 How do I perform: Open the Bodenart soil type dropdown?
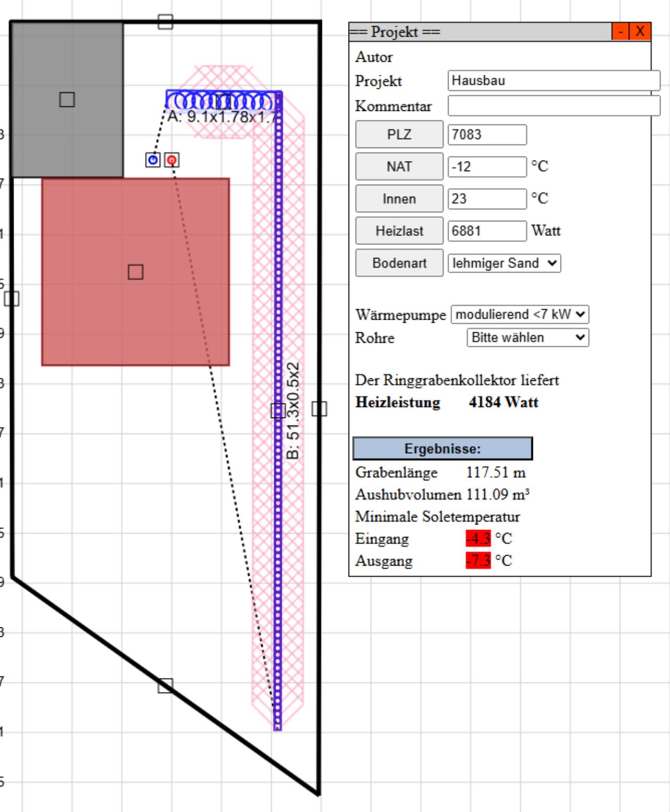[x=504, y=263]
